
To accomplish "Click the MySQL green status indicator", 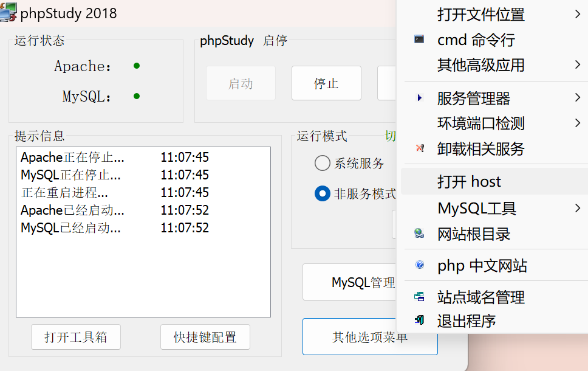I will click(x=137, y=96).
